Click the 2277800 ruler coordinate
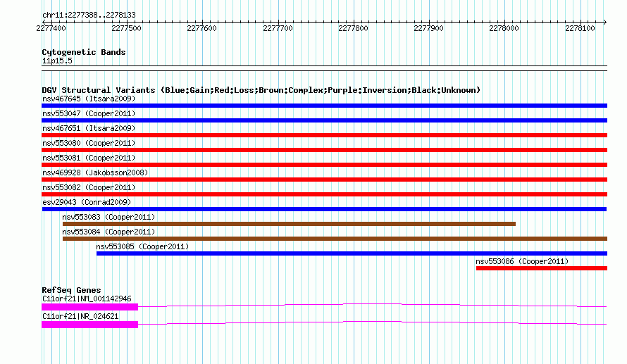The width and height of the screenshot is (627, 364). click(x=353, y=28)
